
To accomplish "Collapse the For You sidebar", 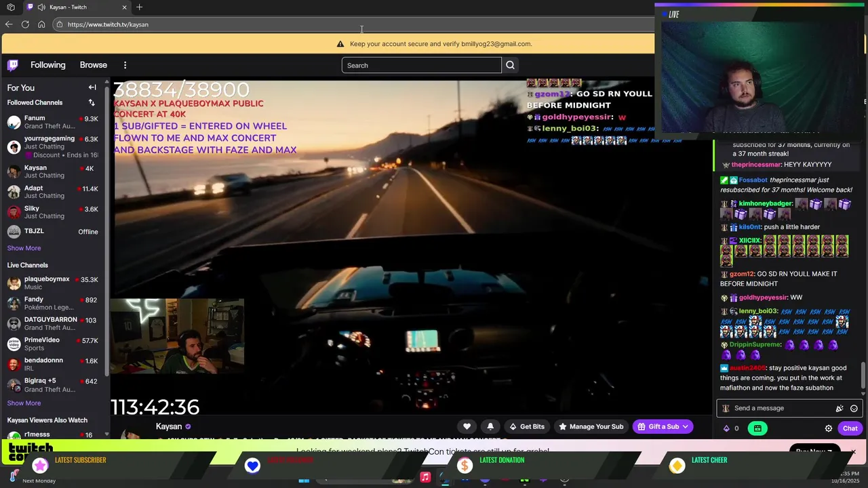I will pyautogui.click(x=92, y=87).
